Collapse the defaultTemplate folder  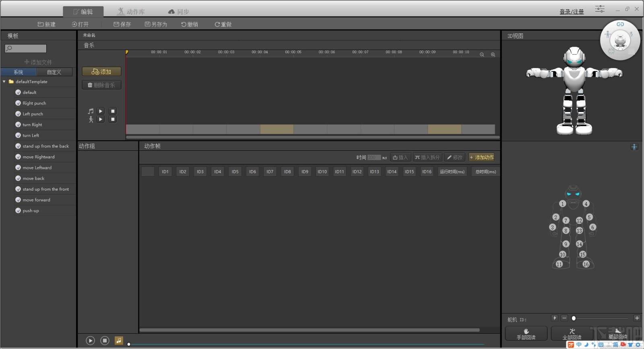(x=4, y=81)
